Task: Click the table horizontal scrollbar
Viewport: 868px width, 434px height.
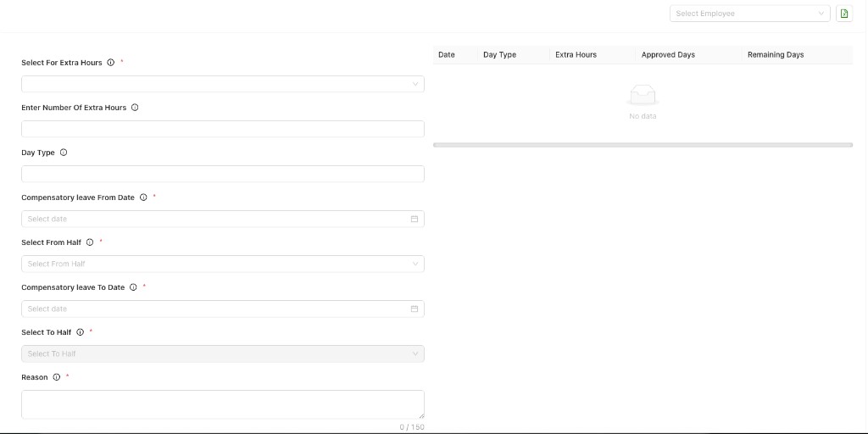Action: click(x=643, y=145)
